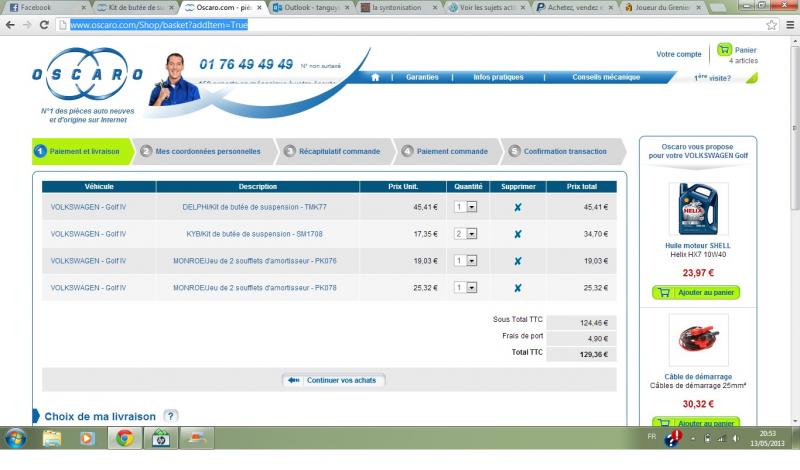
Task: Open HP application in taskbar
Action: 160,438
